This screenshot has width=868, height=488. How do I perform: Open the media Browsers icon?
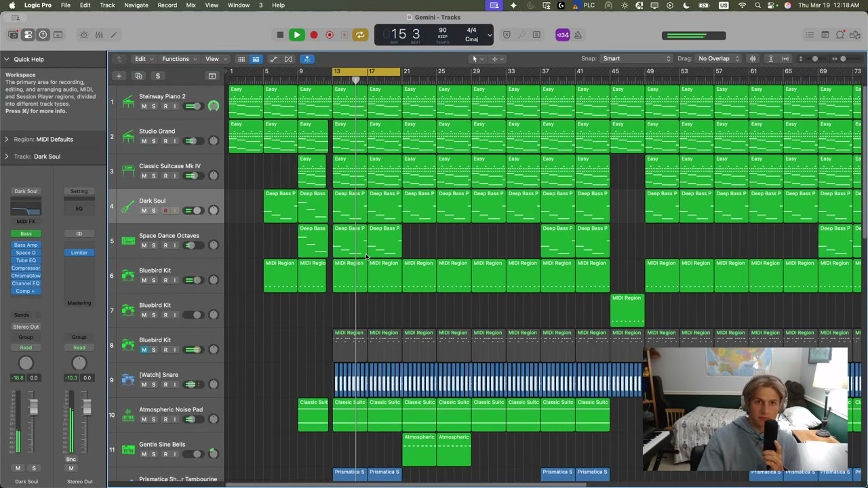[x=855, y=35]
